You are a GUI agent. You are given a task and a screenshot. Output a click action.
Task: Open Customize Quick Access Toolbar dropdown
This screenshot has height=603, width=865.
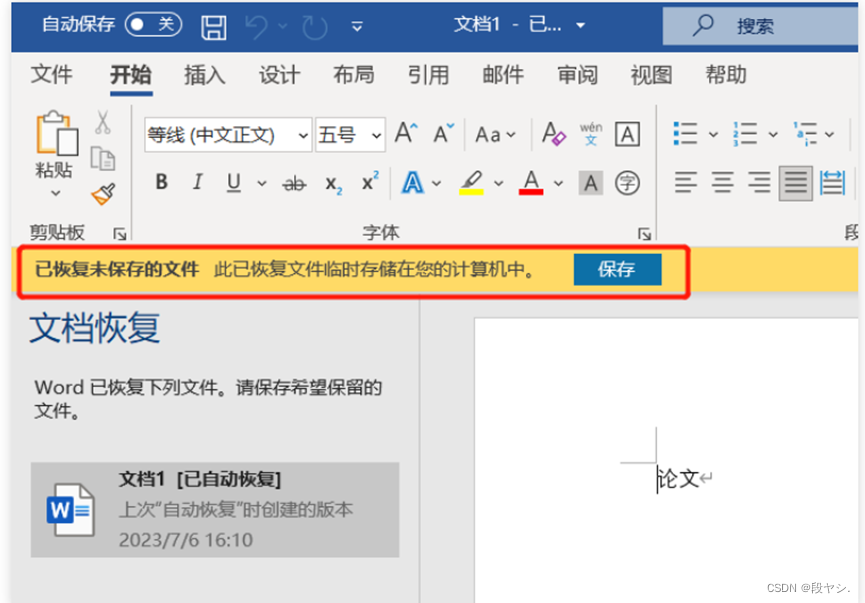tap(357, 26)
